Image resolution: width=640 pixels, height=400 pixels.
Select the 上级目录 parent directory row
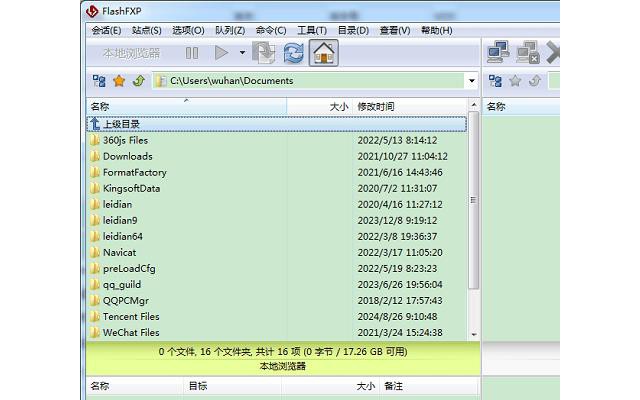click(x=276, y=124)
